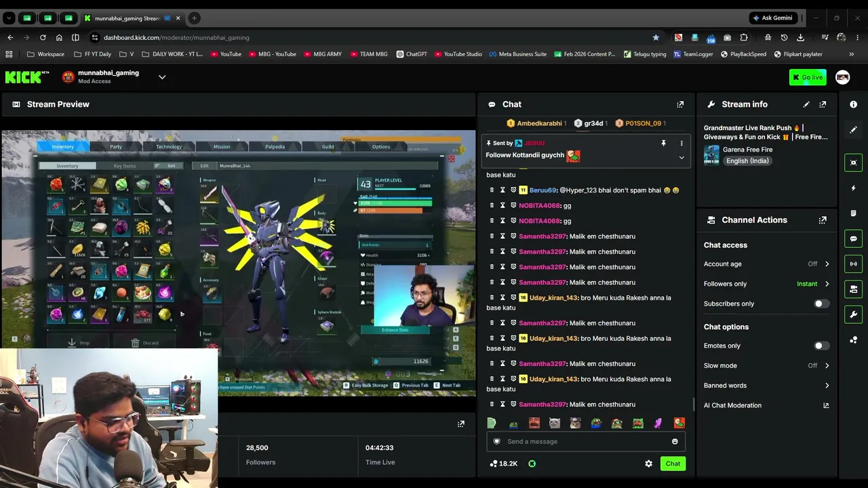
Task: Open chat settings gear
Action: [x=648, y=464]
